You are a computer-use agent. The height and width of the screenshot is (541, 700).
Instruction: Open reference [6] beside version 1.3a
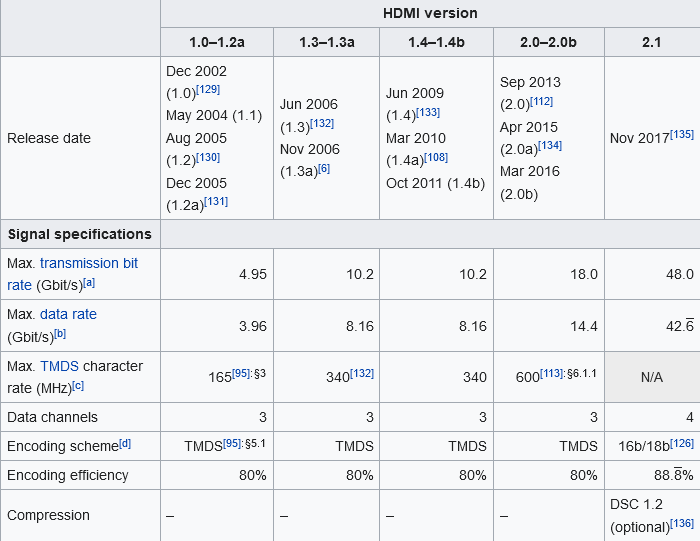tap(324, 169)
